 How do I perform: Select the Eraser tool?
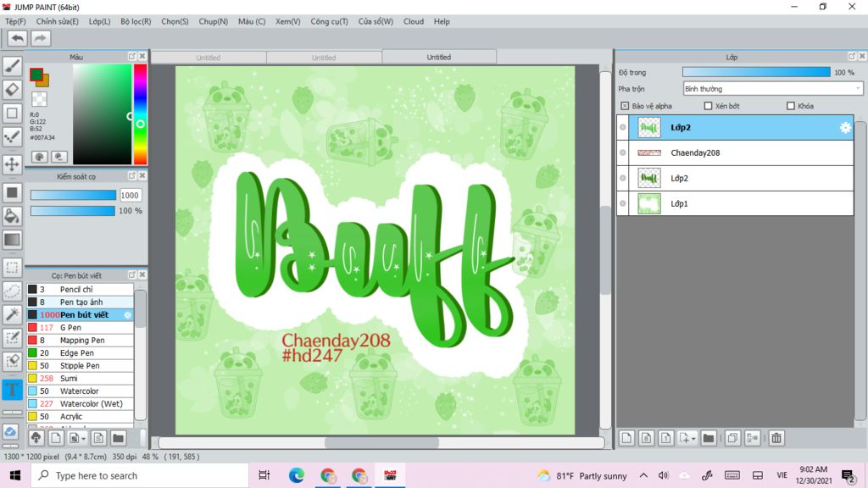point(12,90)
